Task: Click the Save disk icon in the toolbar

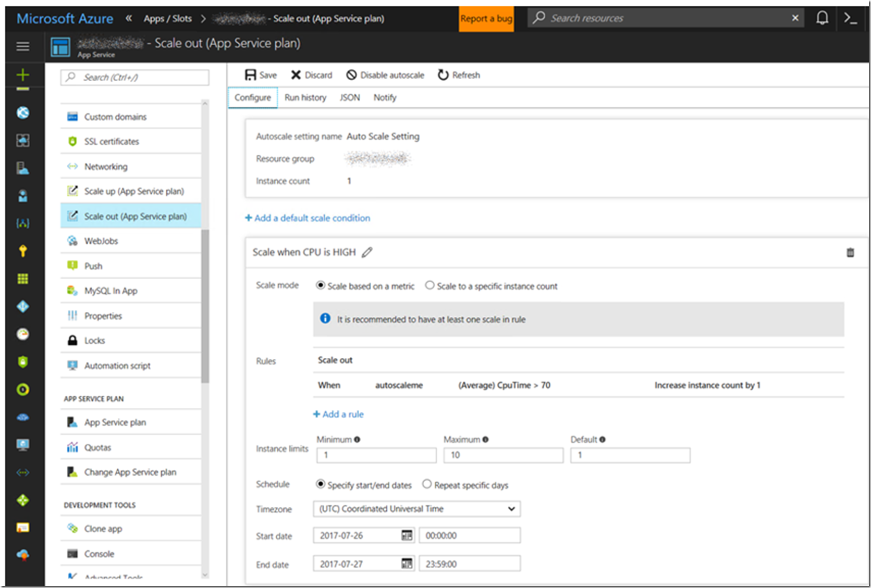Action: [251, 75]
